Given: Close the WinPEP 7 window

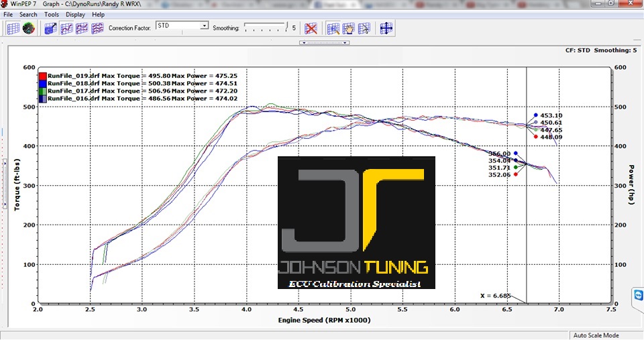Looking at the screenshot, I should [x=631, y=3].
